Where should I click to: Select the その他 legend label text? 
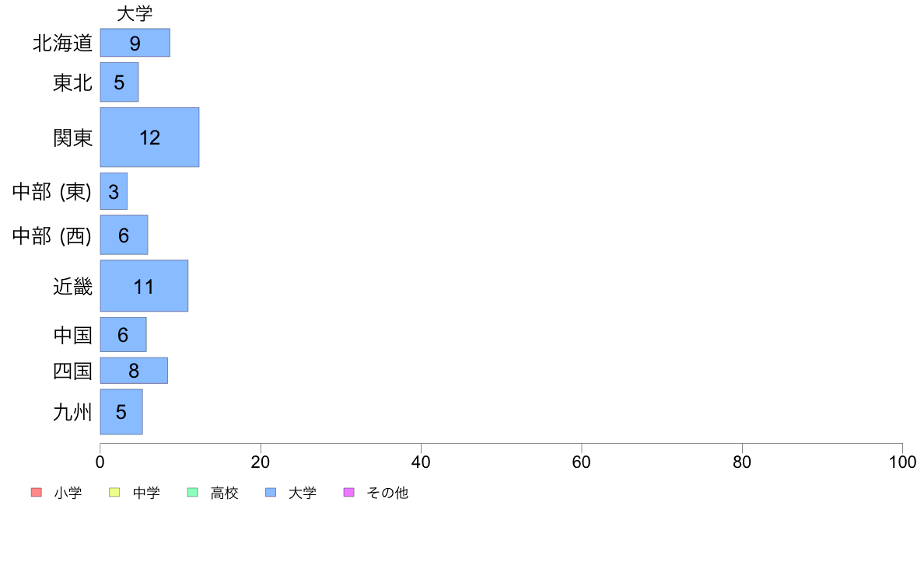point(387,493)
